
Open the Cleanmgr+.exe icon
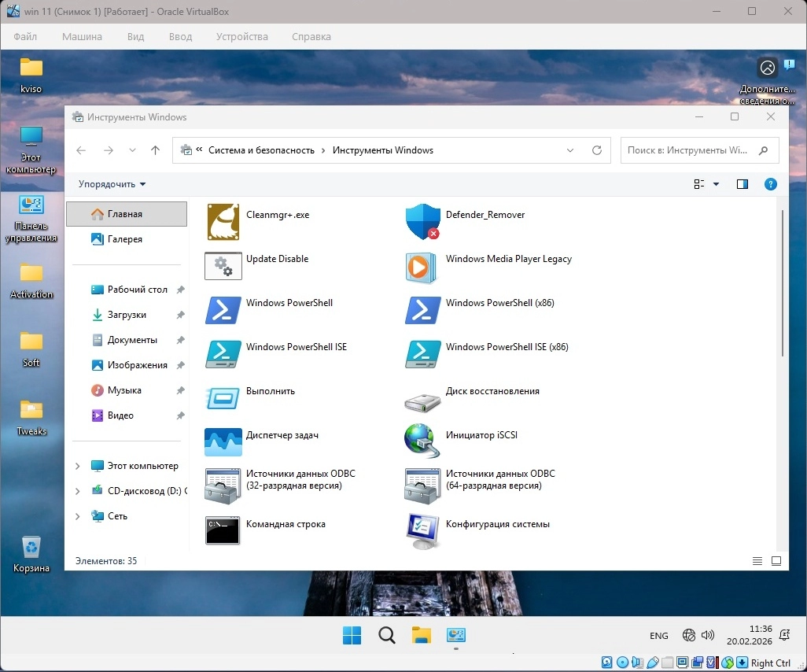tap(223, 222)
